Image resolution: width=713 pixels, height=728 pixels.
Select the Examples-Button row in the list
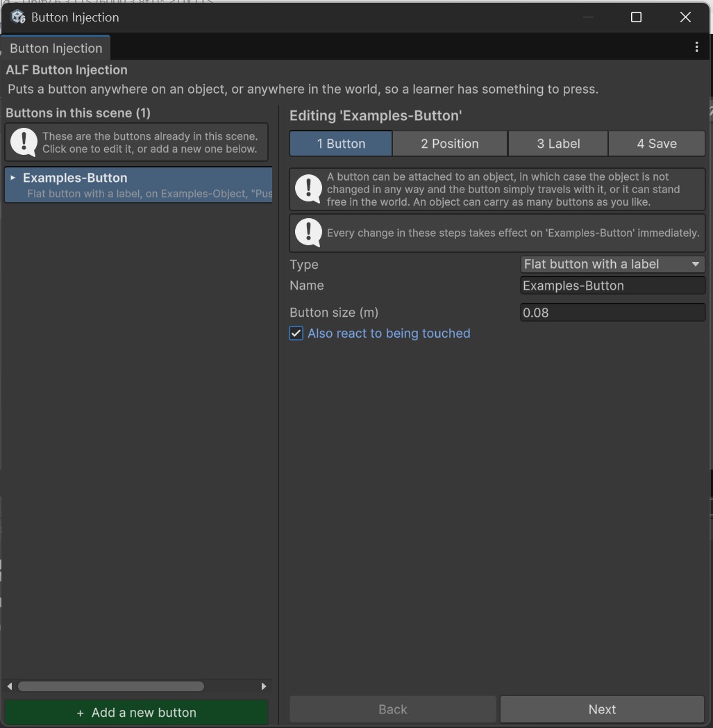tap(138, 185)
